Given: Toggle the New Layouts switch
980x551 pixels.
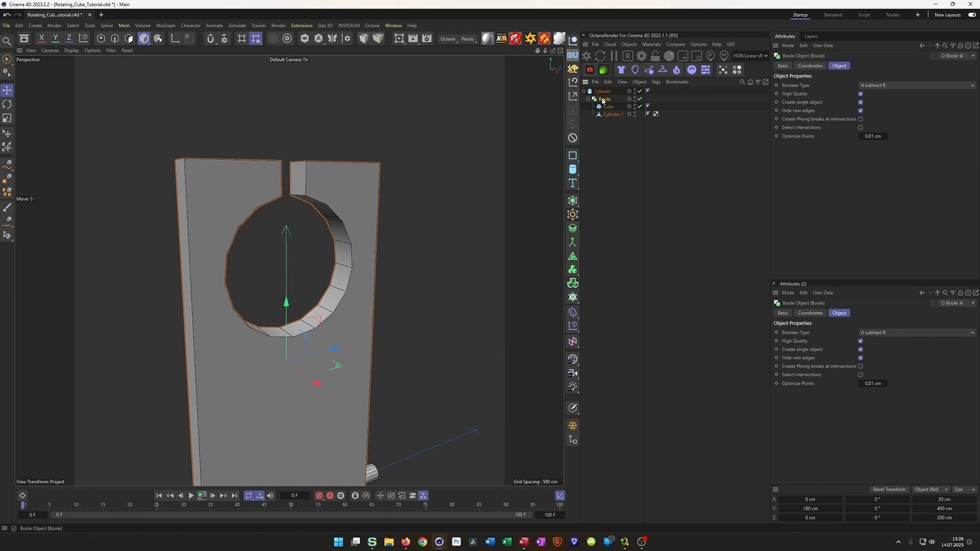Looking at the screenshot, I should tap(972, 15).
